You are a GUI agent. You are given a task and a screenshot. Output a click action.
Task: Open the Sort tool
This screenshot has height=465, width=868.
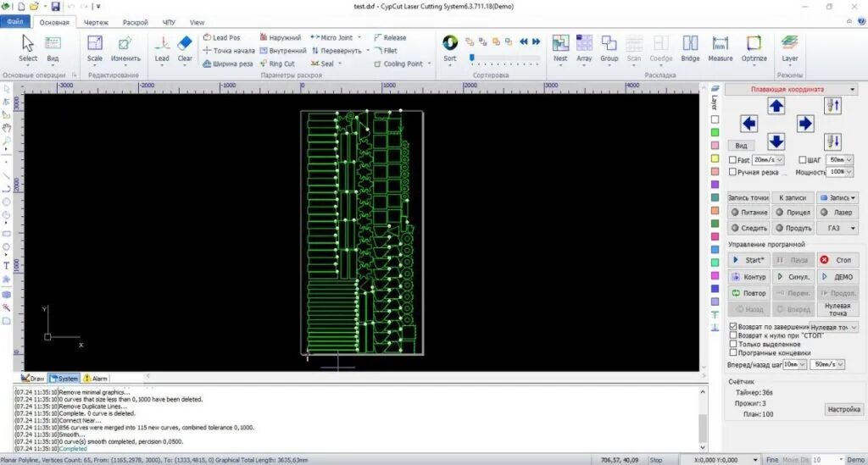450,48
